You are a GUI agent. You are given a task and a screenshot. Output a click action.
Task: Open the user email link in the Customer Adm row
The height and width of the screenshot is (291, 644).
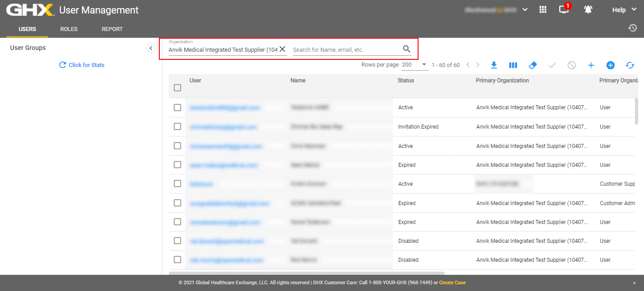[229, 203]
